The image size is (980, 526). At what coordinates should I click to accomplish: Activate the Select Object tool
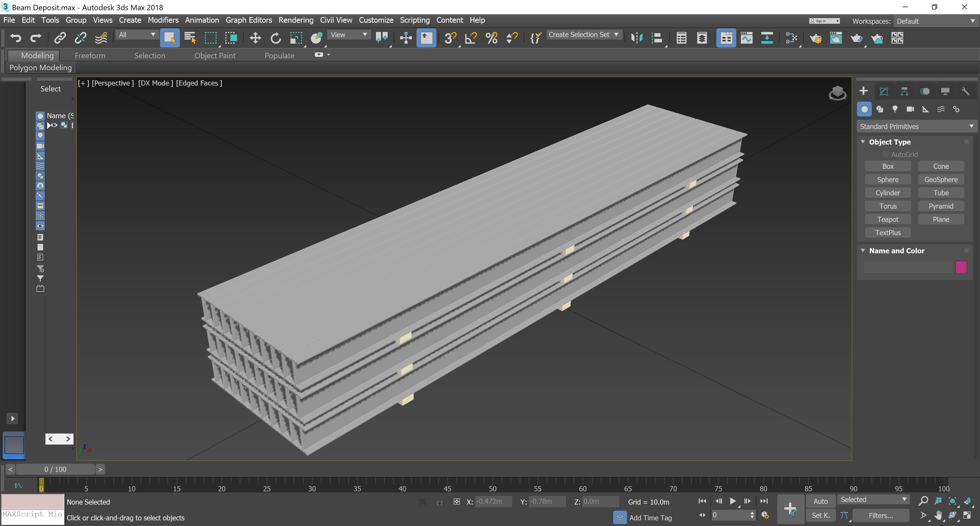tap(170, 38)
